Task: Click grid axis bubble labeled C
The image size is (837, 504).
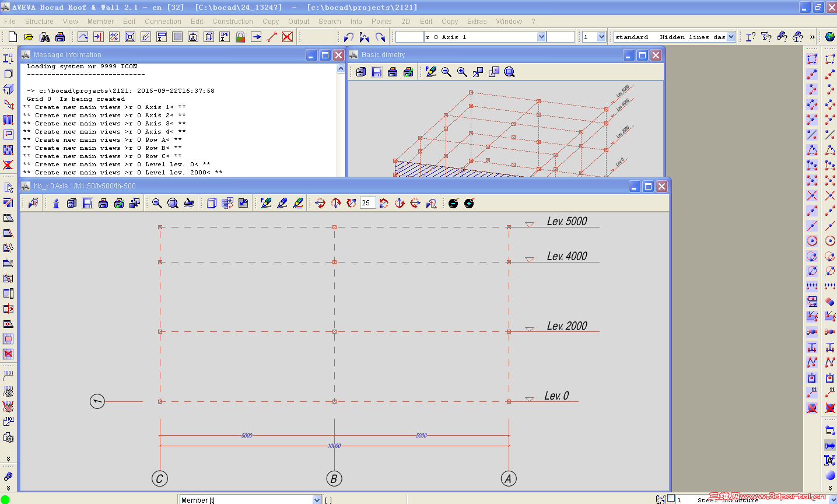Action: pos(159,479)
